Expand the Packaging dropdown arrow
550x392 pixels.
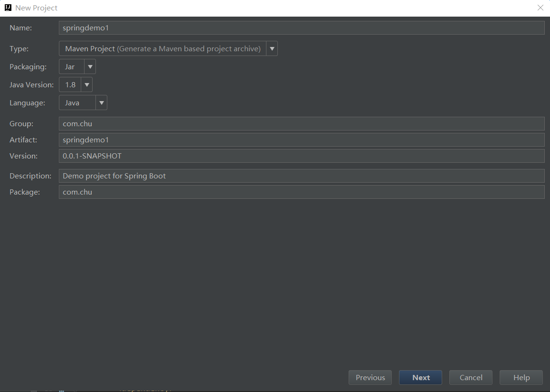(x=90, y=67)
